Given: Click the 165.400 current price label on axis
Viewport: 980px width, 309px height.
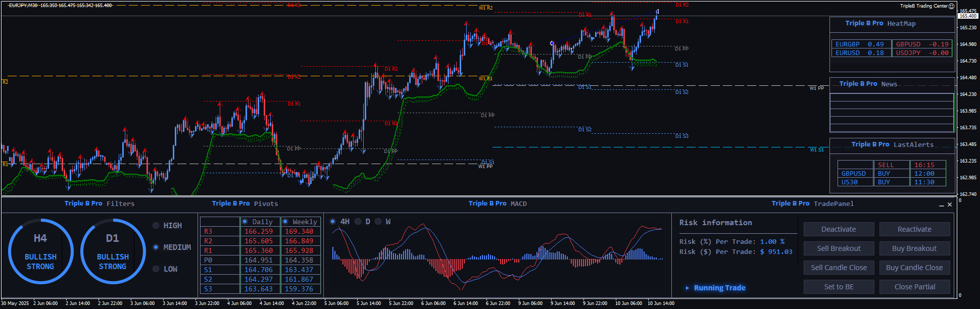Looking at the screenshot, I should tap(968, 16).
